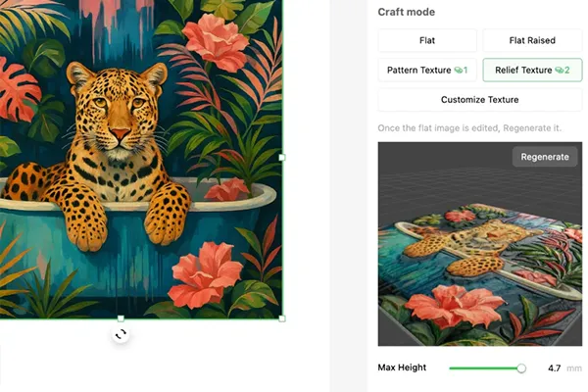The height and width of the screenshot is (392, 588).
Task: Click the credits icon on Pattern Texture
Action: point(460,71)
